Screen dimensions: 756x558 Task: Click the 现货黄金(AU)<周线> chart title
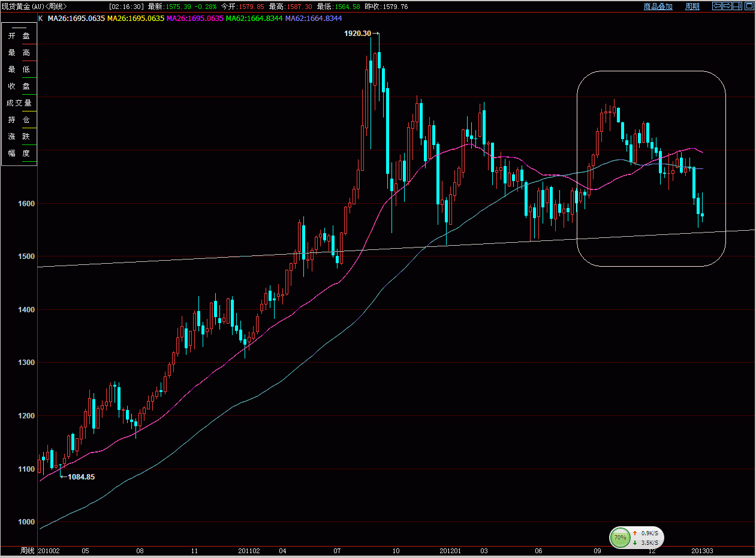click(x=34, y=7)
